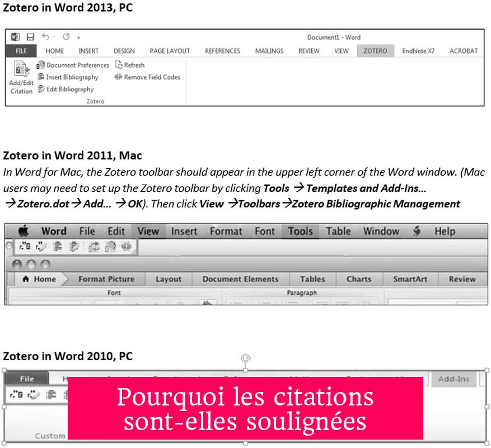The height and width of the screenshot is (448, 491).
Task: Open the Tools menu in Mac Word
Action: 300,231
